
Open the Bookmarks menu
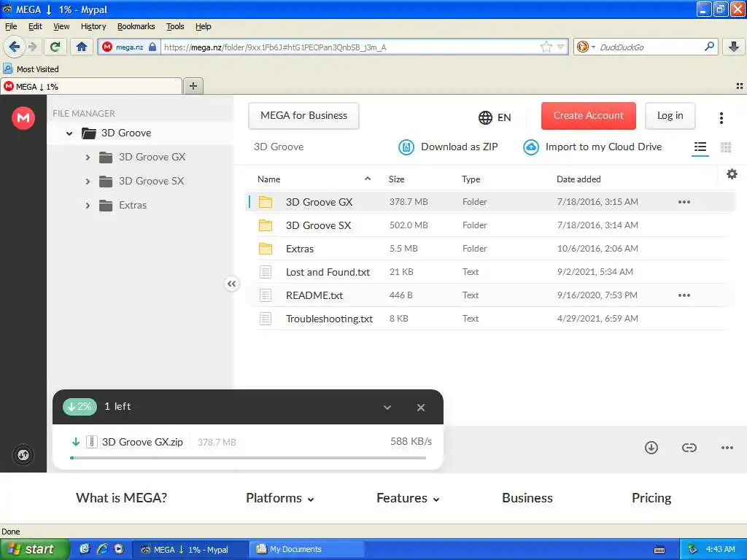tap(136, 26)
